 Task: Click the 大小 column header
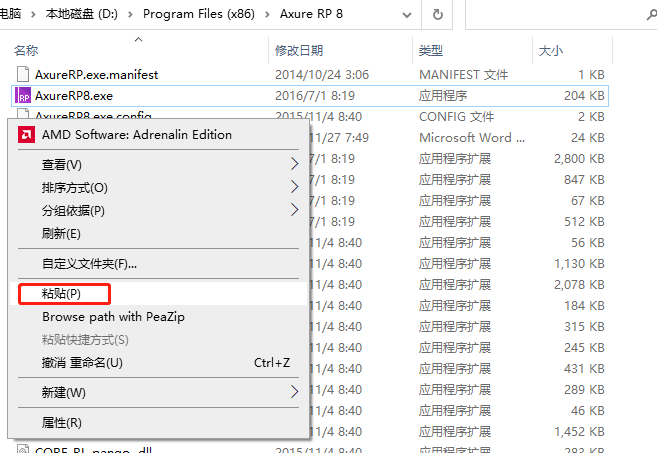[x=551, y=50]
